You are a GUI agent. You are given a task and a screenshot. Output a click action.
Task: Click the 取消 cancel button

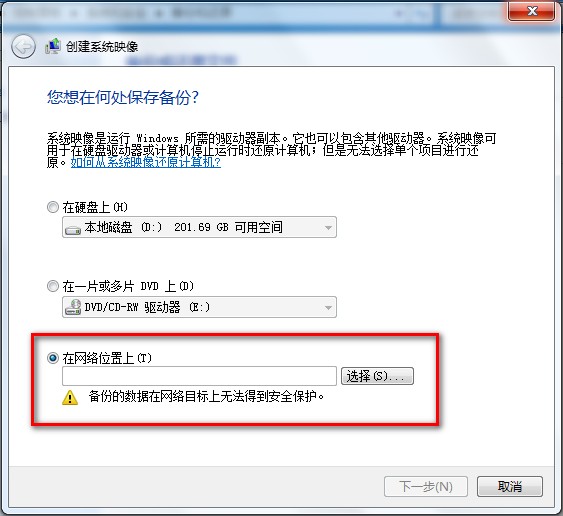[x=510, y=487]
